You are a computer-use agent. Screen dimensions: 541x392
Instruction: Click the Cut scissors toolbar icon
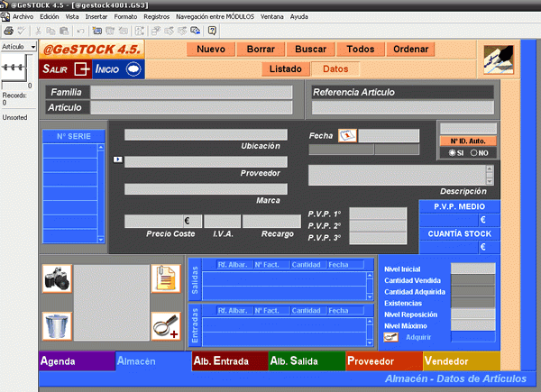click(x=38, y=31)
